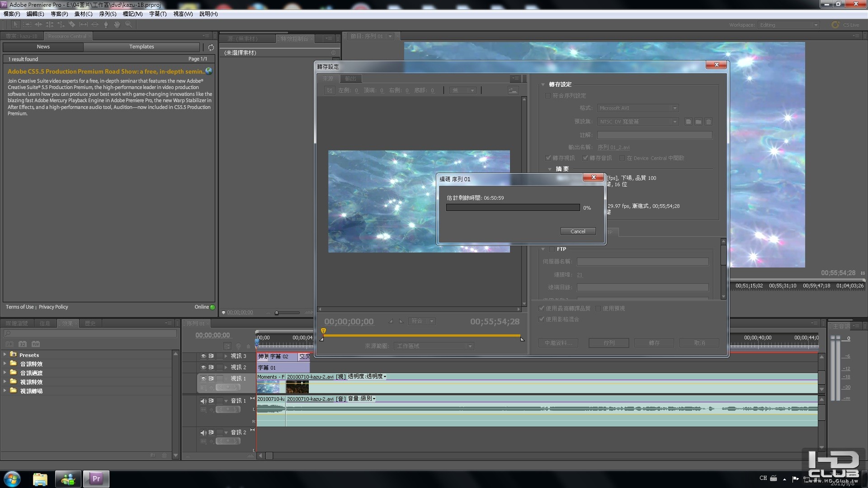Open the Workspace Editing dropdown
Image resolution: width=868 pixels, height=488 pixels.
pos(788,25)
